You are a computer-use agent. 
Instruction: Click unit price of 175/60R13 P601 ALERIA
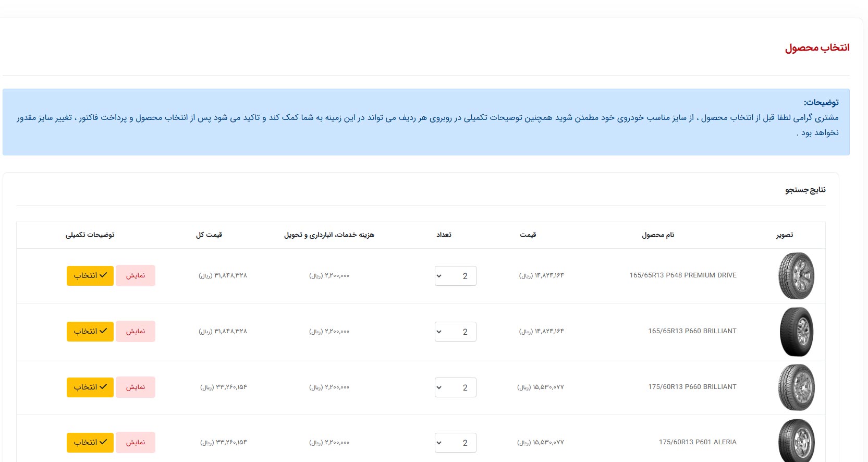click(541, 442)
